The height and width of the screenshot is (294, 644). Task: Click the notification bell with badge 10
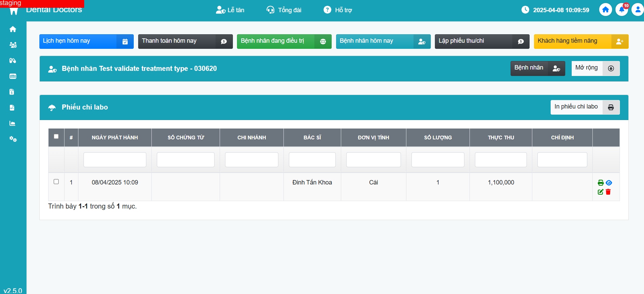(x=622, y=10)
